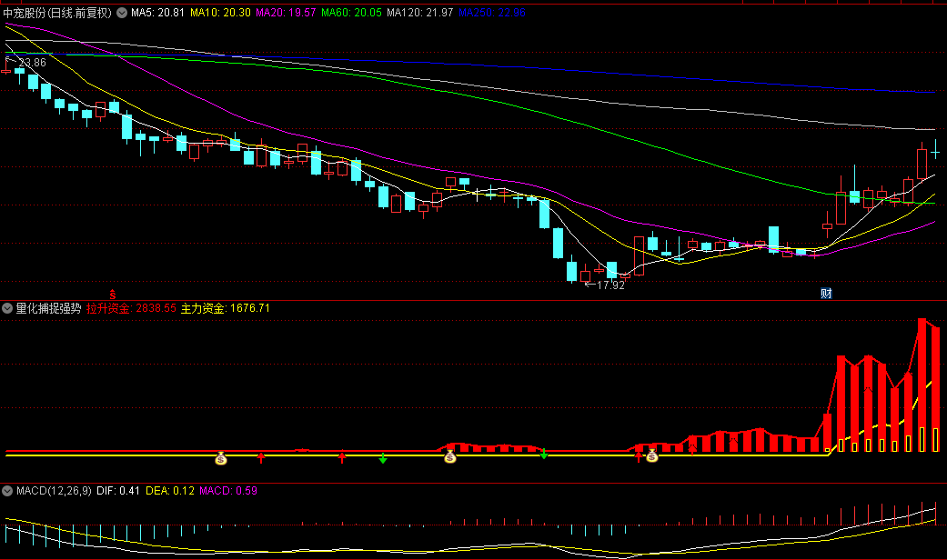The height and width of the screenshot is (560, 947).
Task: Click the 17.92 low price label
Action: pos(610,285)
